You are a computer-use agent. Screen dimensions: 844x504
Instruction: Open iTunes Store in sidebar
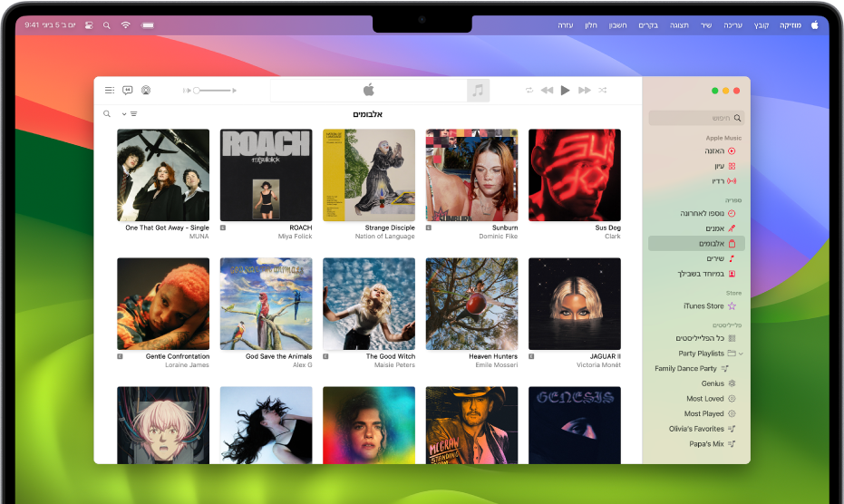[x=710, y=306]
